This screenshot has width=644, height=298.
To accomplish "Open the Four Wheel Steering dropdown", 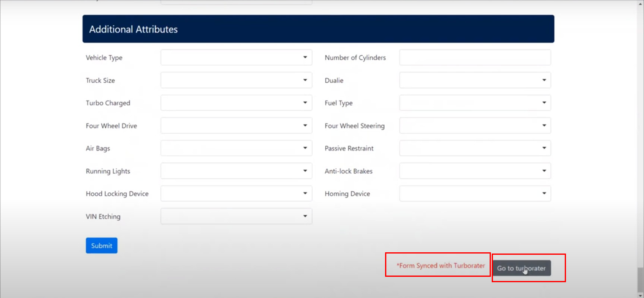I will point(475,126).
